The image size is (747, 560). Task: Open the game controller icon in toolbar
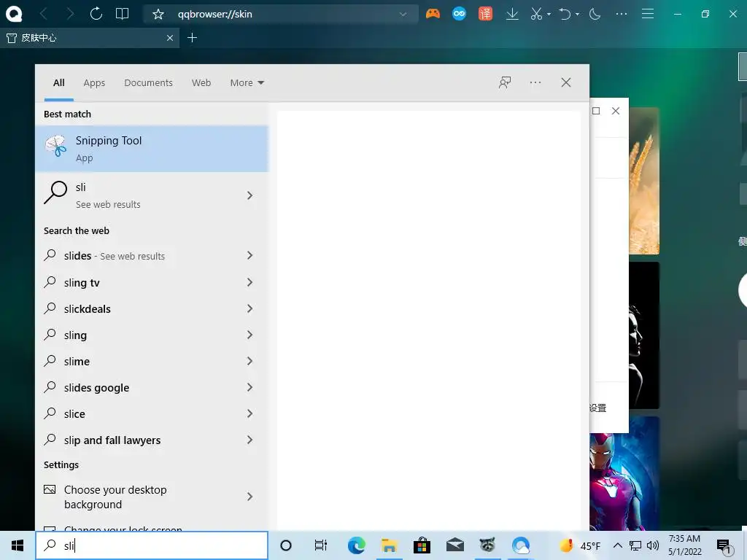(433, 14)
